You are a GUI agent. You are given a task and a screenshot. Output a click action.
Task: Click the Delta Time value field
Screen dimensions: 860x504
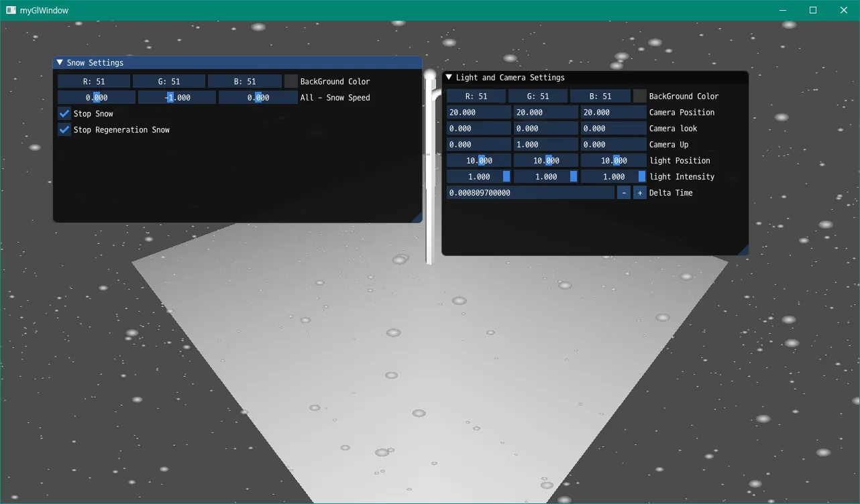[x=531, y=192]
